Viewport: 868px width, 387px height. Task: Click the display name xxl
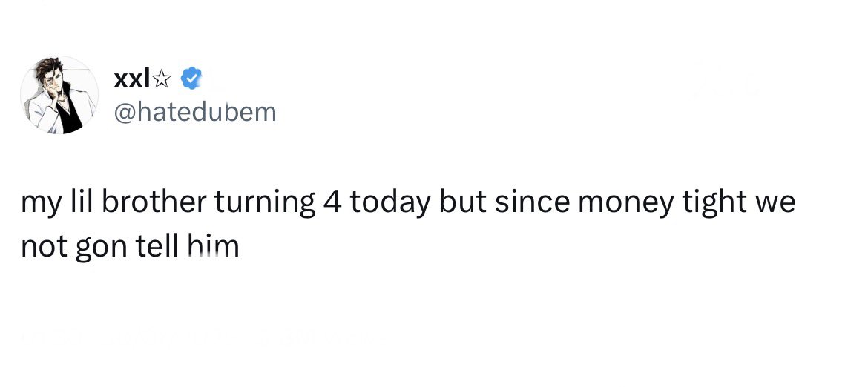(132, 79)
